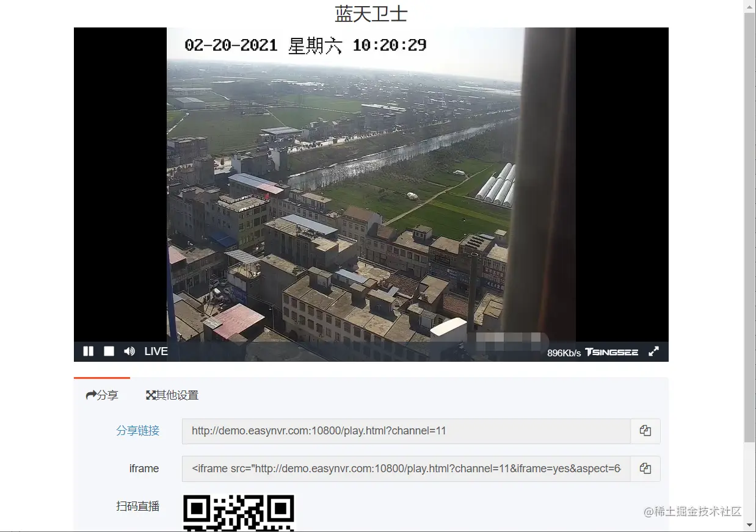Click the 分享链接 blue label
The image size is (756, 532).
(137, 430)
